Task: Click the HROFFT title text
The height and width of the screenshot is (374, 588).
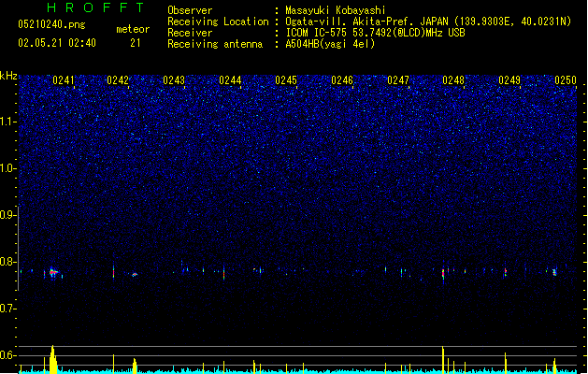Action: point(96,7)
